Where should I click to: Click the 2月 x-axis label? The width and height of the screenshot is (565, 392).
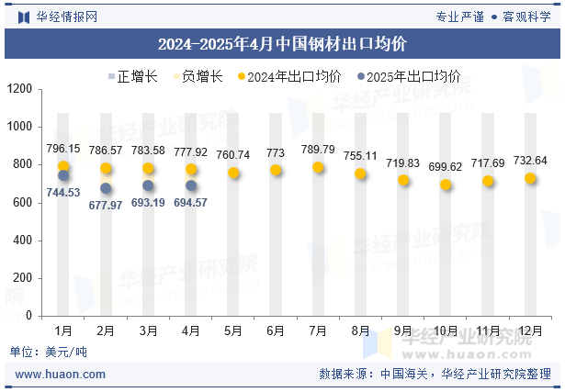click(106, 330)
